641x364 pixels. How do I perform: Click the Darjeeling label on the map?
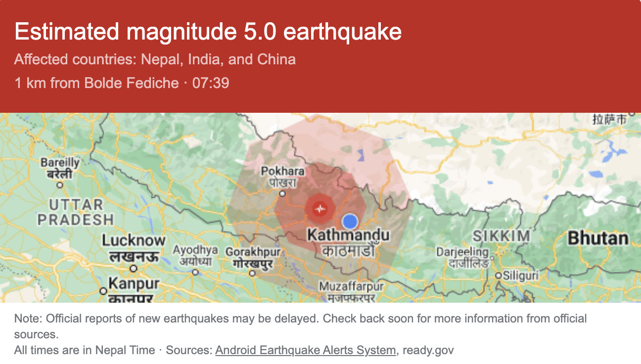tap(462, 252)
